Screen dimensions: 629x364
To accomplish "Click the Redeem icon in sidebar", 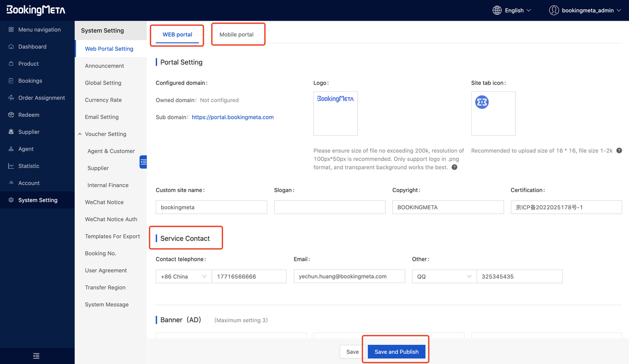I will (11, 115).
